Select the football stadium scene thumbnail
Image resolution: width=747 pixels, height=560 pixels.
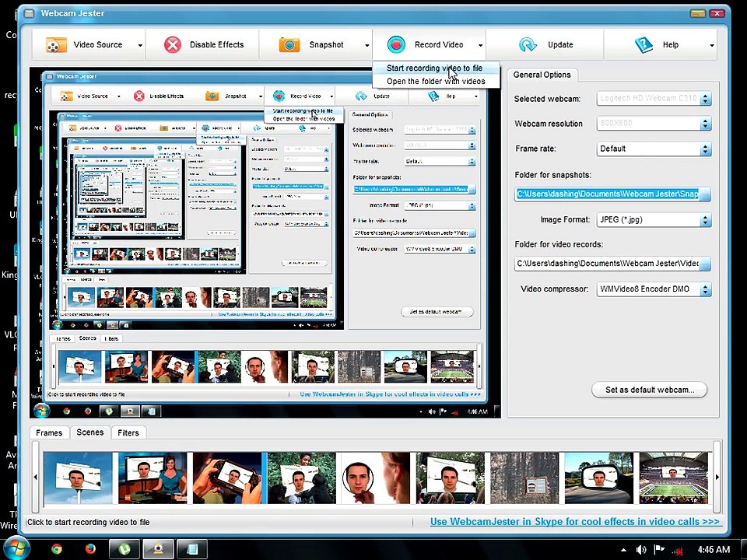click(x=674, y=478)
